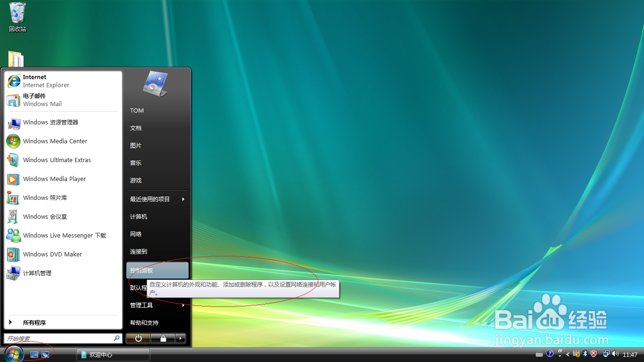Start Windows Media Center
This screenshot has height=362, width=644.
63,141
